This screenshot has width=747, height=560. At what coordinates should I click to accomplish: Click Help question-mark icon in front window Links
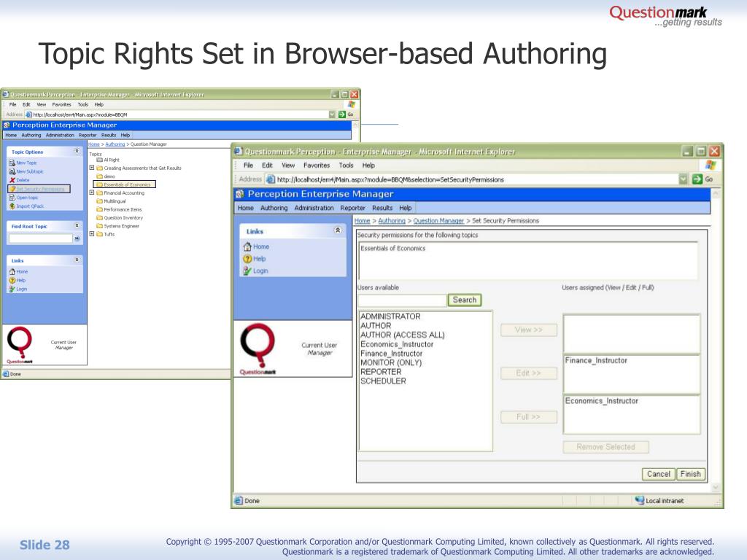click(x=247, y=259)
